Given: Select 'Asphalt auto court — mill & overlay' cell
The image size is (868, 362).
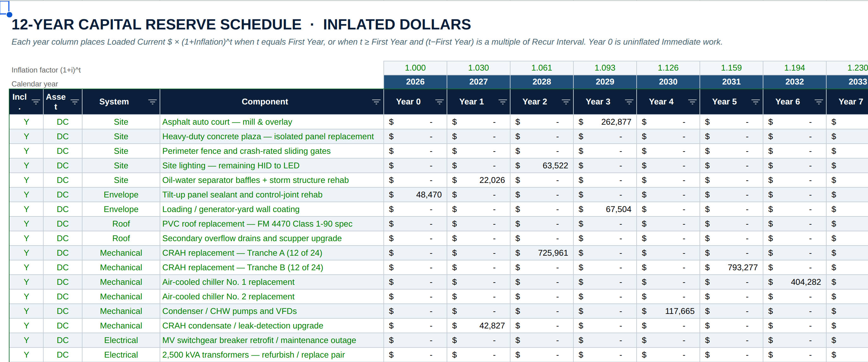Looking at the screenshot, I should [272, 122].
